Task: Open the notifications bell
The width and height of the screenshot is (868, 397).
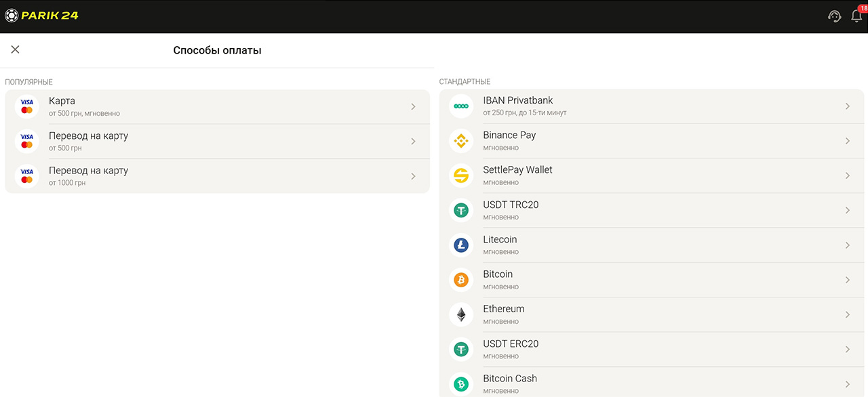Action: tap(856, 16)
